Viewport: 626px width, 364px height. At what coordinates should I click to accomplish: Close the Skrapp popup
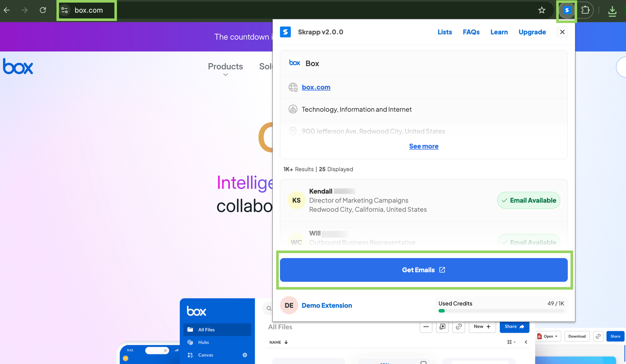562,32
